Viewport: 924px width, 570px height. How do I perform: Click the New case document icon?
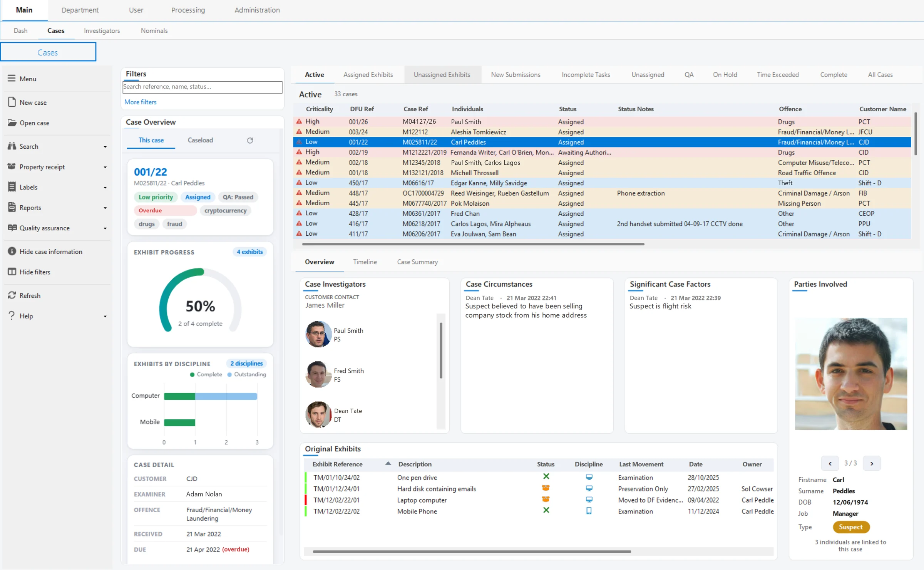pos(12,102)
